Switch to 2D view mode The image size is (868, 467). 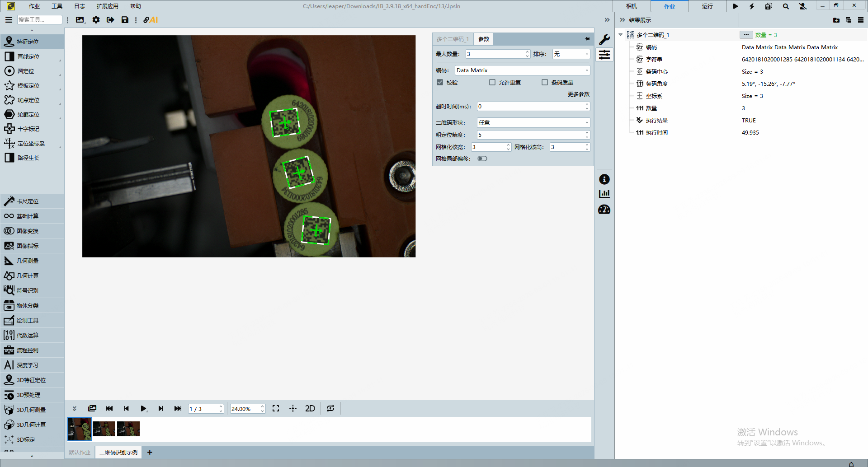(x=310, y=408)
